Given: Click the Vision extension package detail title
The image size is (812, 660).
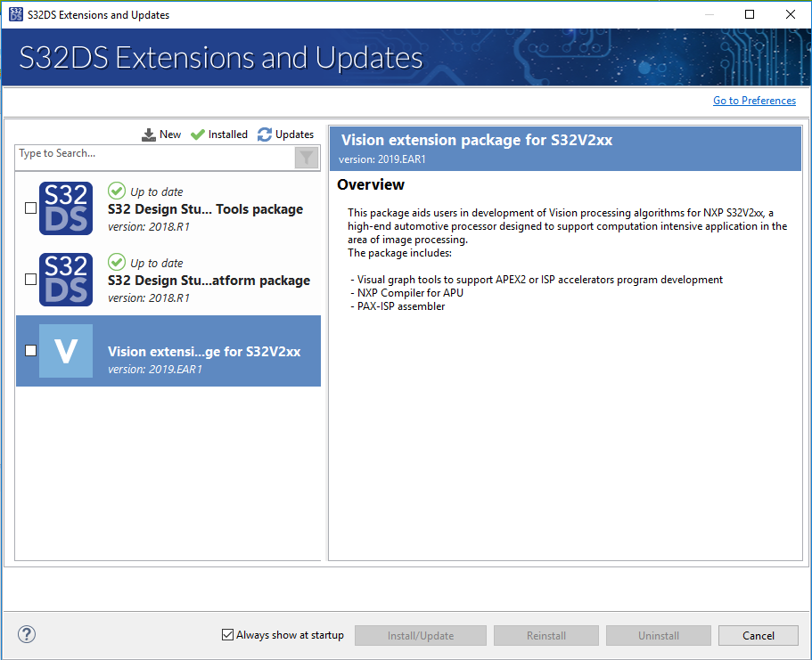Looking at the screenshot, I should [477, 140].
